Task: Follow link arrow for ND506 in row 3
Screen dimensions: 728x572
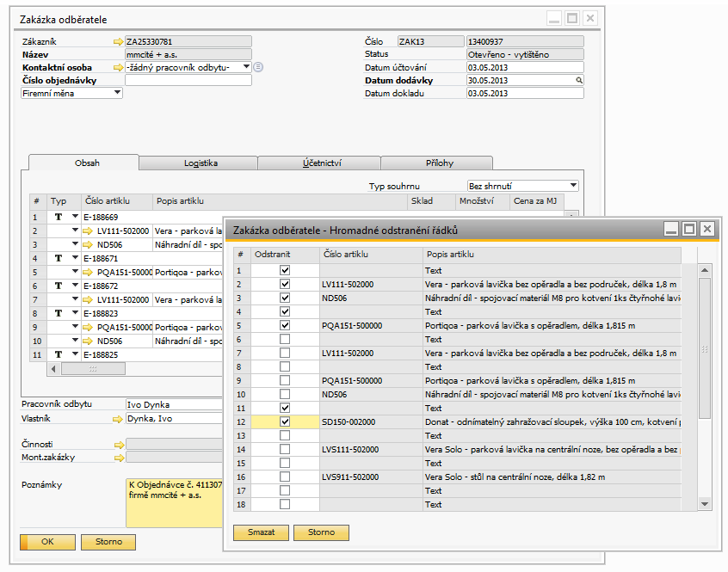Action: (88, 245)
